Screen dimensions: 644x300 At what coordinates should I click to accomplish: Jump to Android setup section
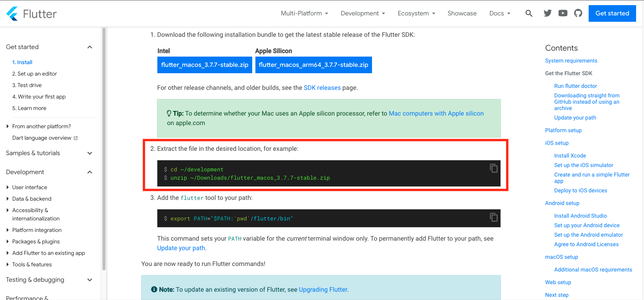tap(562, 203)
